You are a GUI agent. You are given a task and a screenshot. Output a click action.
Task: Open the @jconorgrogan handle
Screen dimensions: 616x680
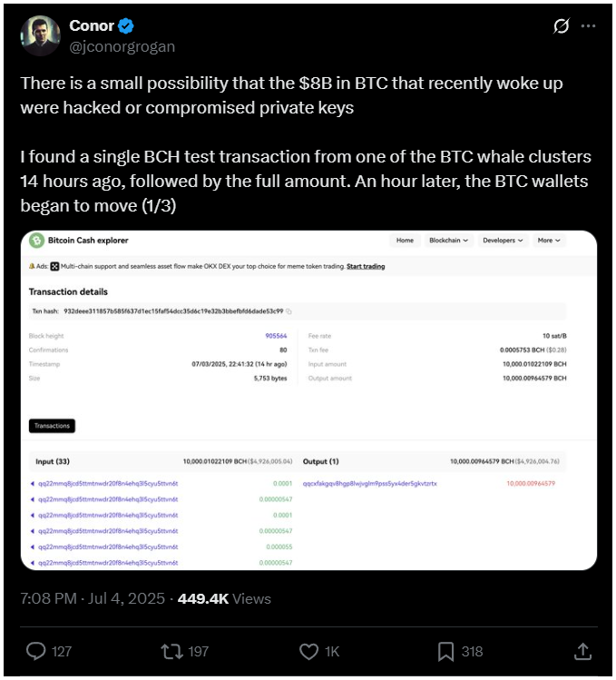[x=122, y=46]
